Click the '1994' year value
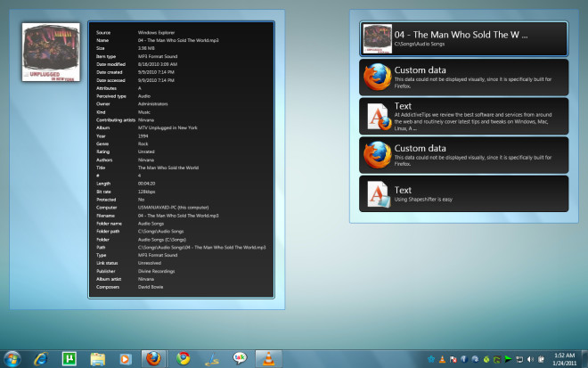588x368 pixels. (x=143, y=136)
